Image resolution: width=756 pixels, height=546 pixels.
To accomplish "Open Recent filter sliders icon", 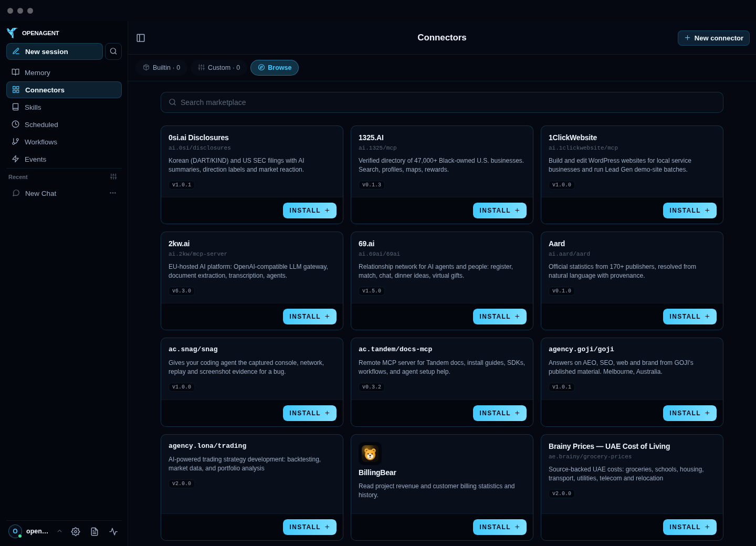I will point(113,177).
